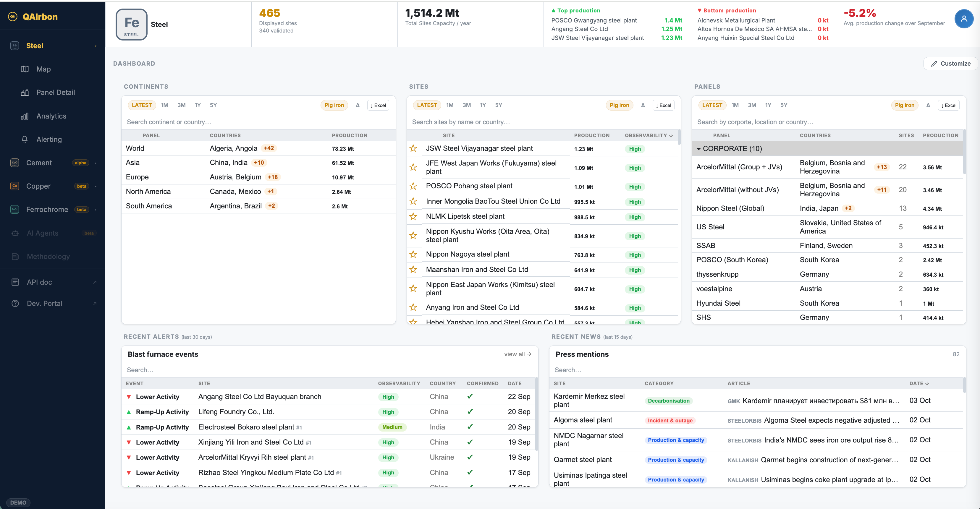Sort sites by Observability column
Image resolution: width=980 pixels, height=509 pixels.
649,136
